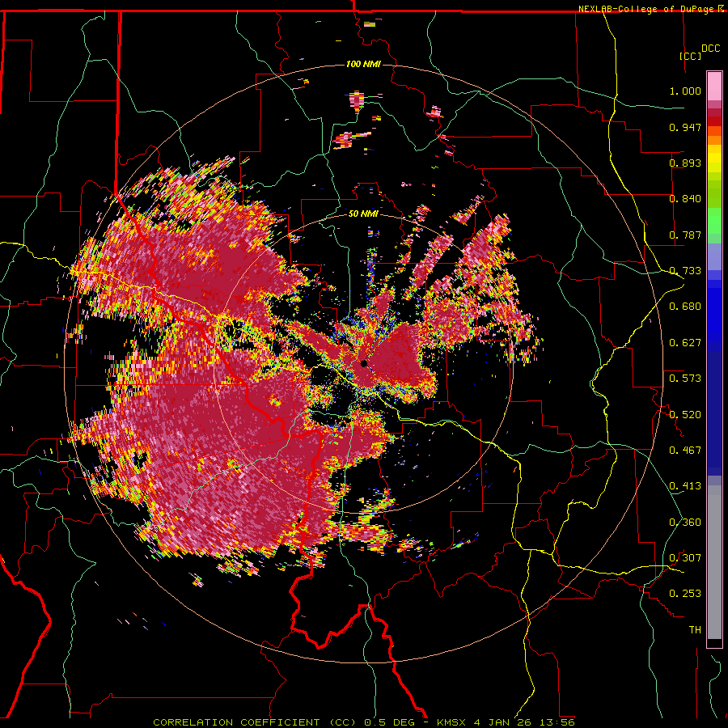This screenshot has height=728, width=728.
Task: Click the 0.413 value on color scale
Action: coord(685,486)
